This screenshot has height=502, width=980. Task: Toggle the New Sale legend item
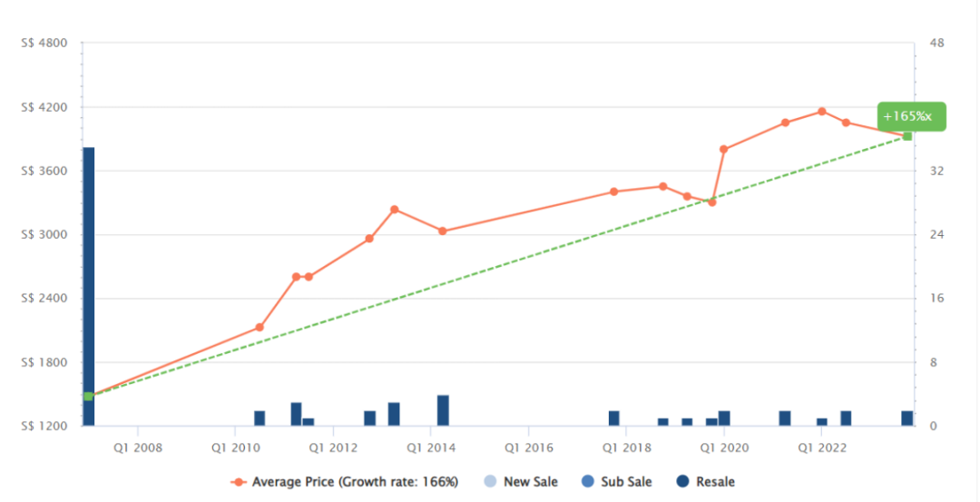521,482
